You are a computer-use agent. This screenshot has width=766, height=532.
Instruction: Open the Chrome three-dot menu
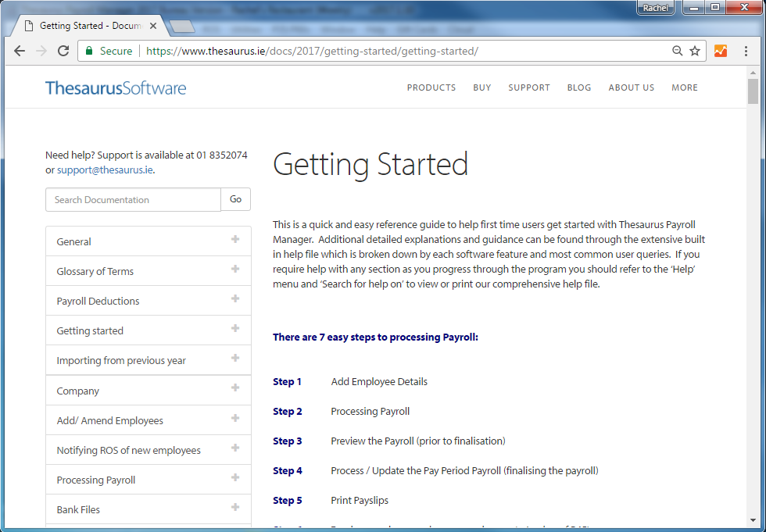[746, 51]
